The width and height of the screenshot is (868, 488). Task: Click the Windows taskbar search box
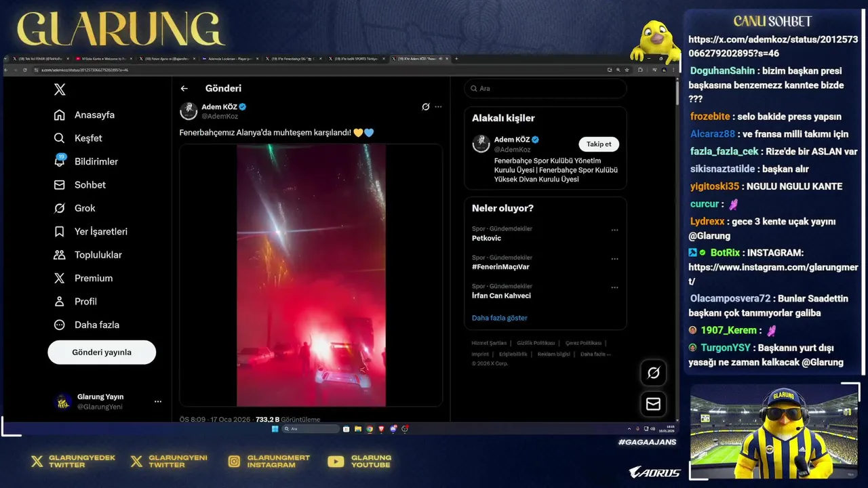(311, 429)
